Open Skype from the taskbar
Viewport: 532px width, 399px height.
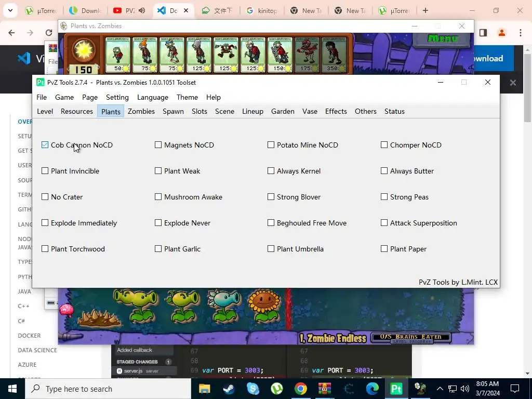click(x=253, y=389)
